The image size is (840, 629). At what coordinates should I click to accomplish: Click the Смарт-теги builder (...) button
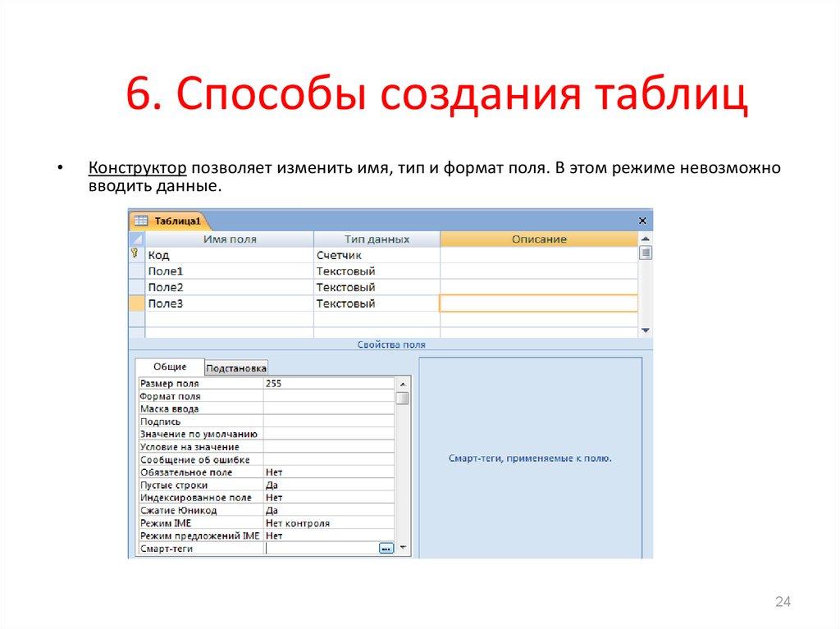click(386, 548)
